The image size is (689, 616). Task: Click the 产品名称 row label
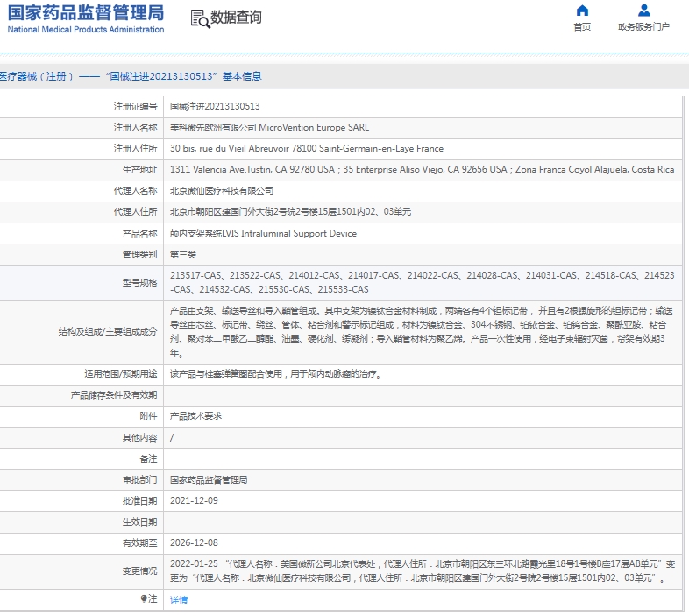pos(139,233)
